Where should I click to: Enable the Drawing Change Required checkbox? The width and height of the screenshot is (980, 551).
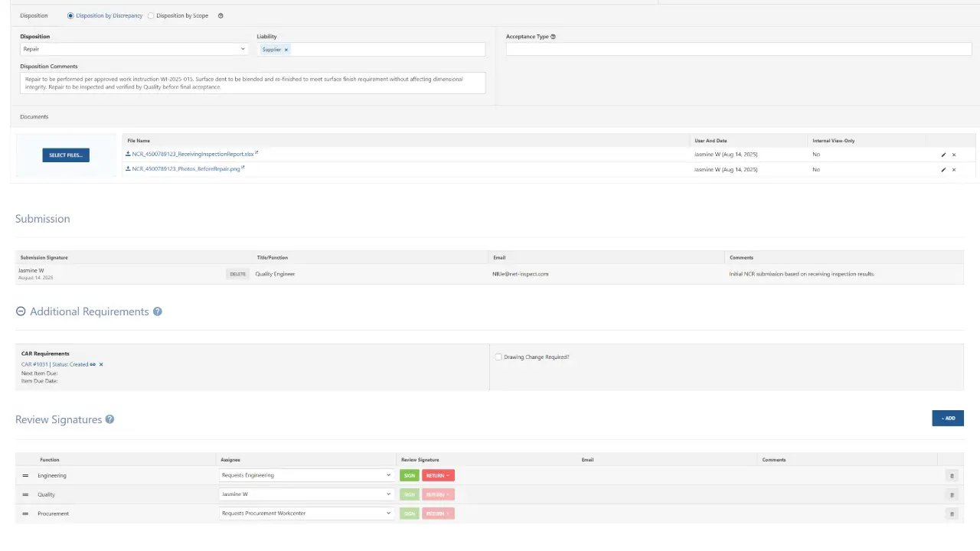click(498, 357)
